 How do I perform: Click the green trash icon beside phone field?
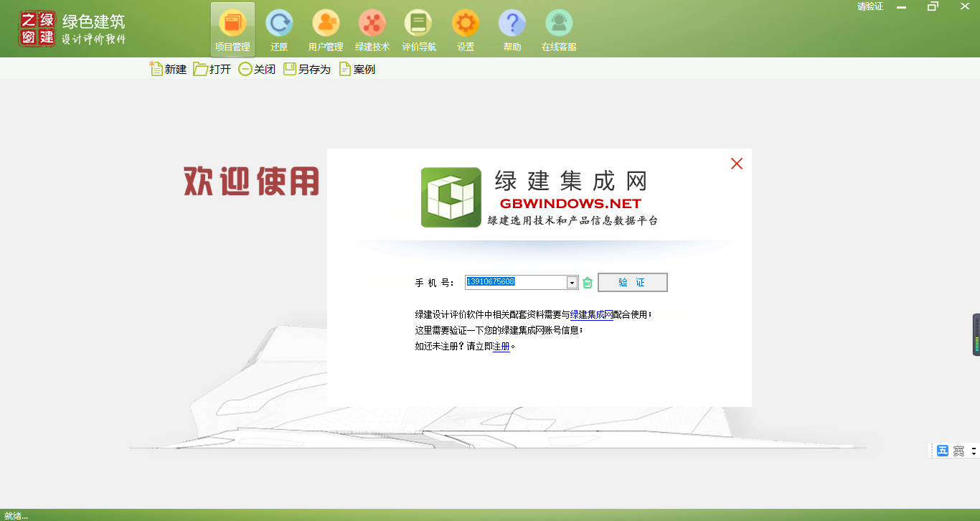pos(588,283)
